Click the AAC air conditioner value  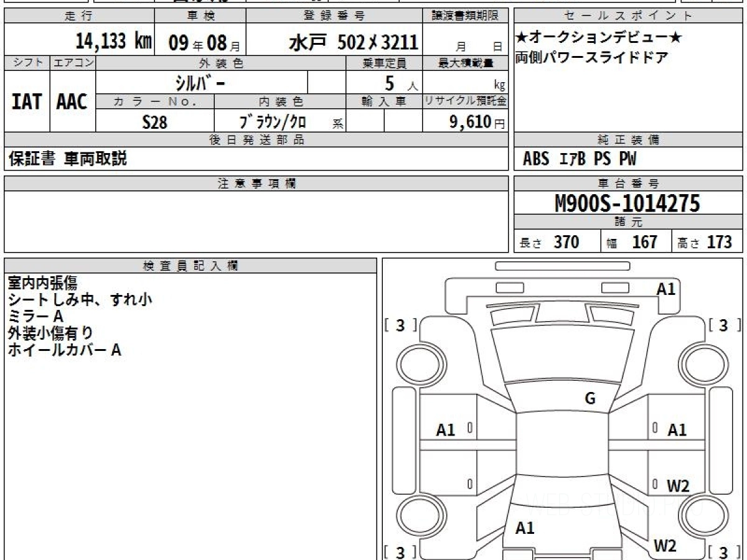point(72,101)
